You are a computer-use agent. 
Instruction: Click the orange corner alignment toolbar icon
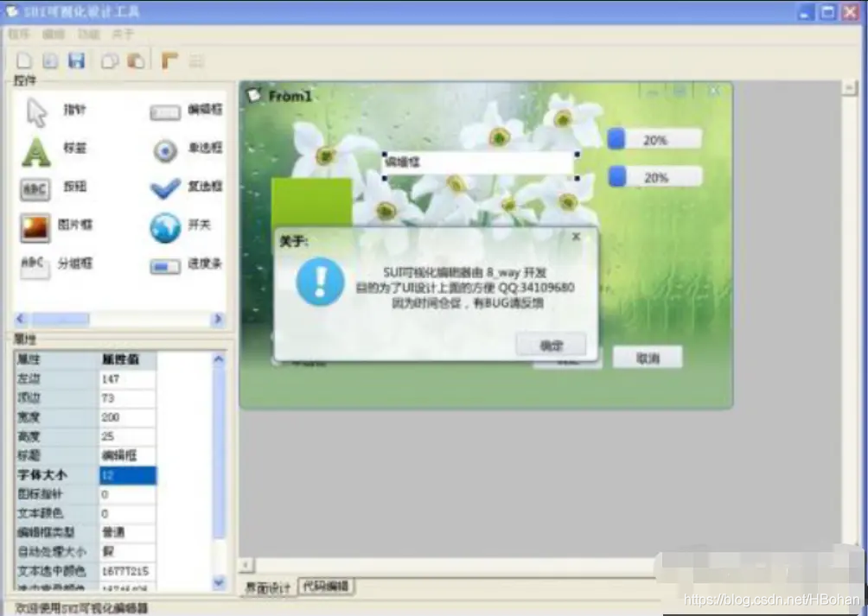(169, 60)
